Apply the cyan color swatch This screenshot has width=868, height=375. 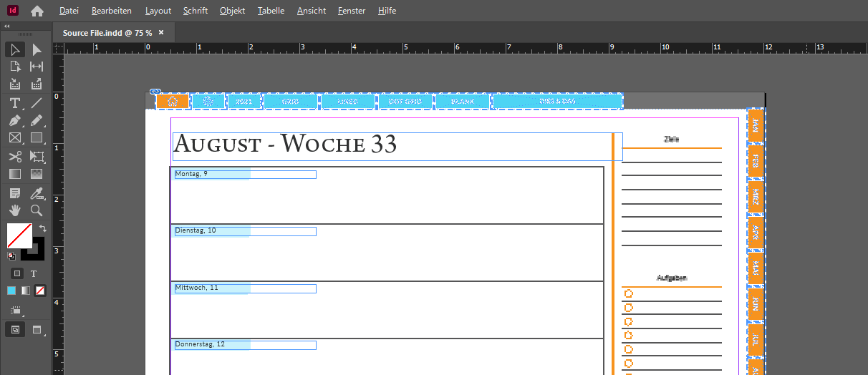(x=11, y=291)
